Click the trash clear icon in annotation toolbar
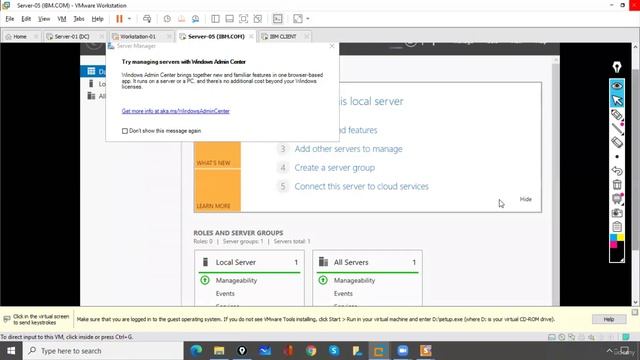 (617, 184)
